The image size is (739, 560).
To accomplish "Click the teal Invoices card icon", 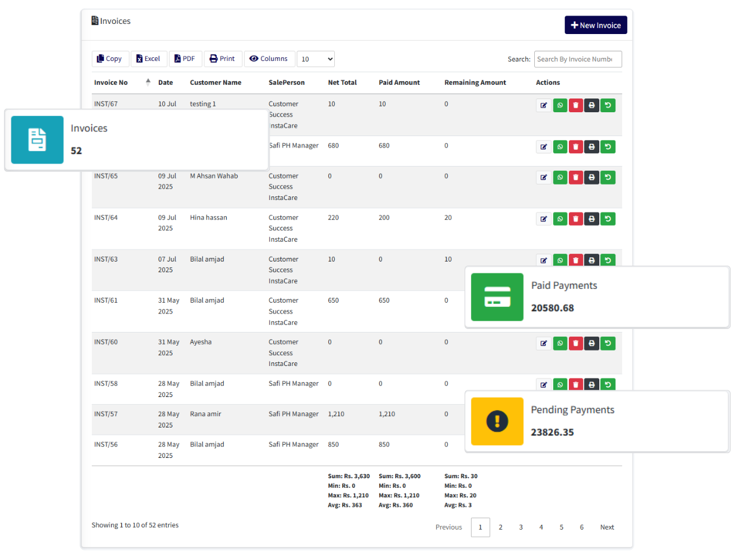I will click(37, 140).
